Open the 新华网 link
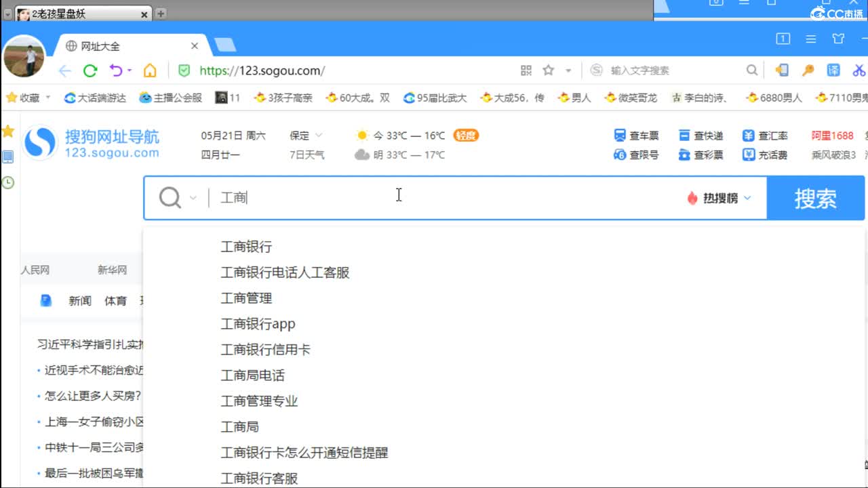The height and width of the screenshot is (488, 868). tap(112, 270)
